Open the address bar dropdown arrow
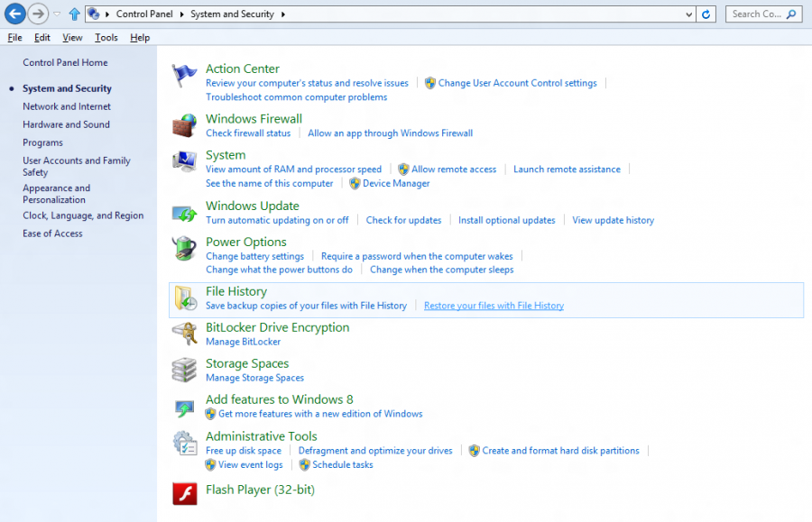The image size is (812, 522). click(689, 14)
